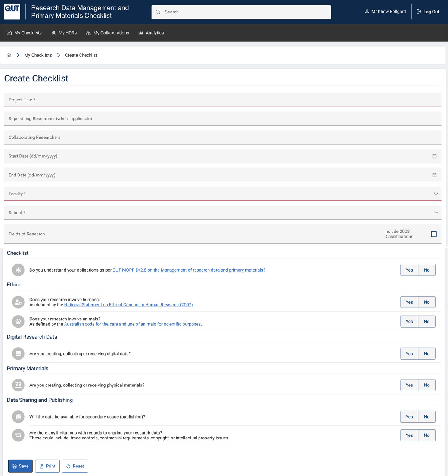This screenshot has height=476, width=448.
Task: Save the checklist
Action: pyautogui.click(x=21, y=466)
